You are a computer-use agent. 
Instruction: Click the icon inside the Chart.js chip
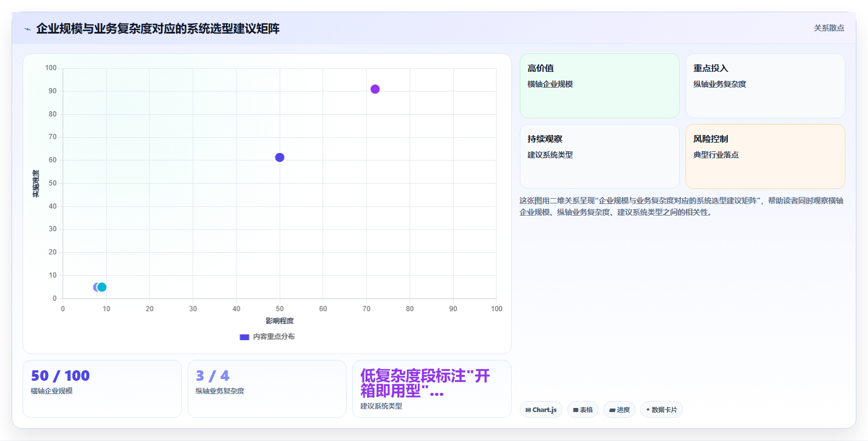(x=528, y=410)
